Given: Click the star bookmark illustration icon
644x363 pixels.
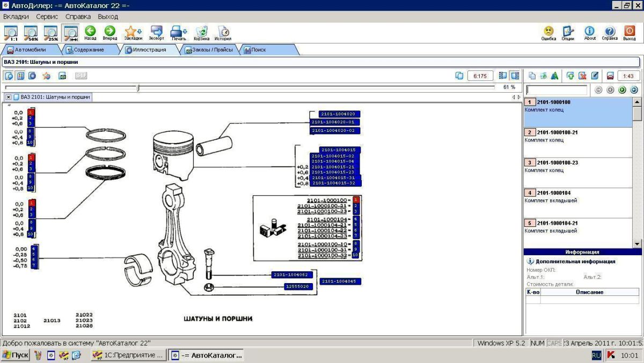Looking at the screenshot, I should (x=47, y=76).
